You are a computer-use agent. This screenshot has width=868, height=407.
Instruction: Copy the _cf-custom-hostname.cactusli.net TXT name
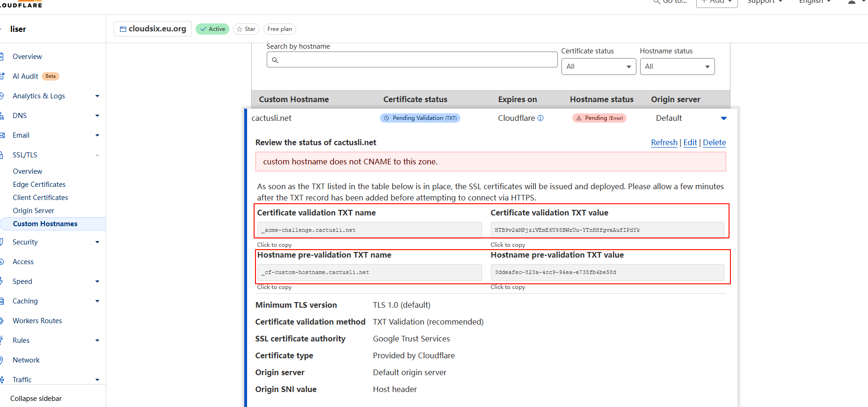tap(369, 272)
